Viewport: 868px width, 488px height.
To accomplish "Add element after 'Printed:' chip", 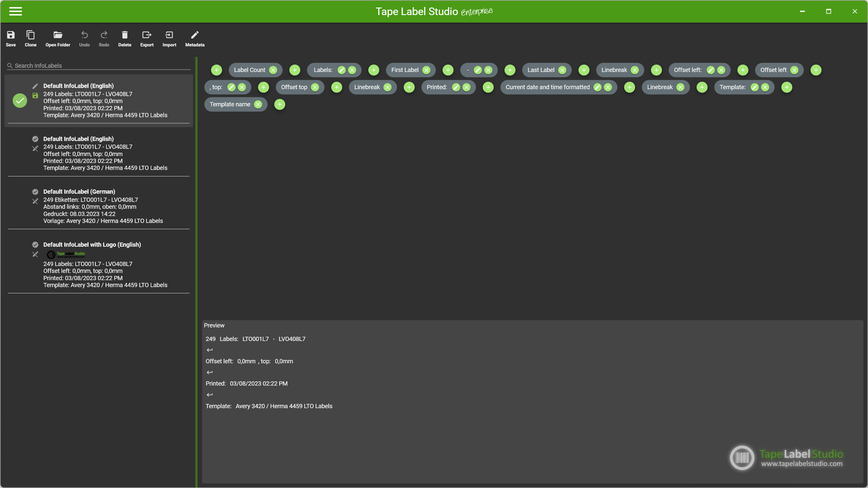I will 488,87.
